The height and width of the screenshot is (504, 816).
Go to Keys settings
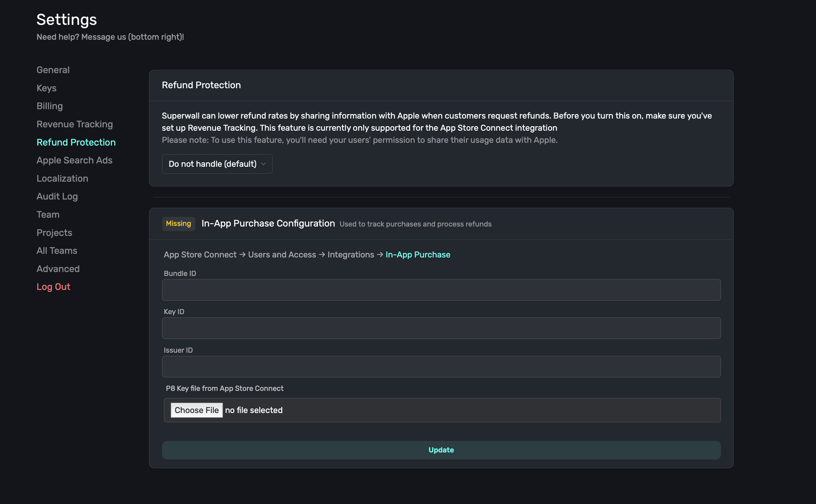pos(46,88)
